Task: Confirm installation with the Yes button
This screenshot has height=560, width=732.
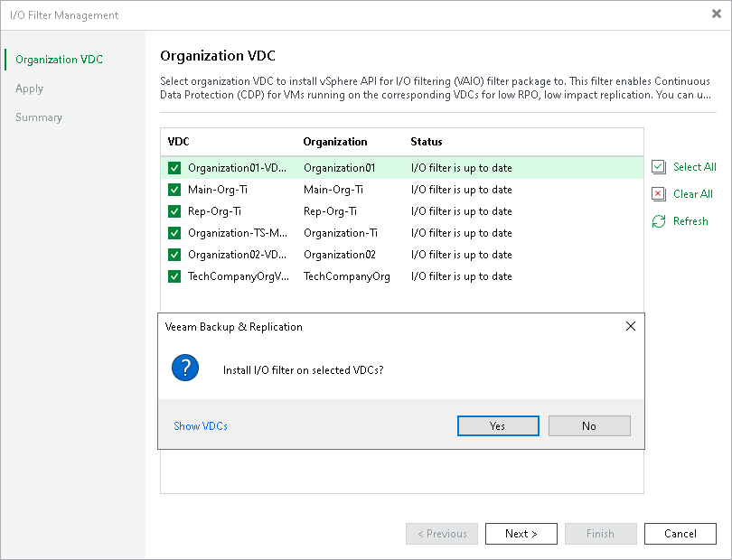Action: click(x=498, y=426)
